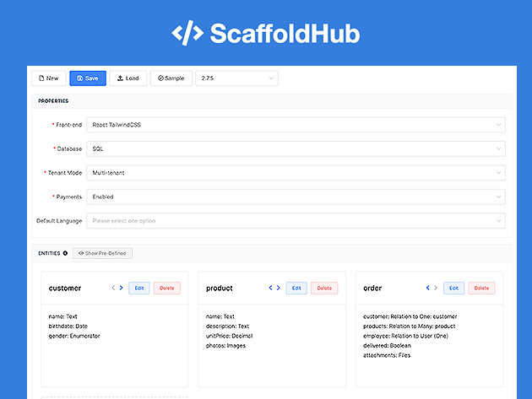Click the customer entity title
The height and width of the screenshot is (399, 532).
click(65, 288)
